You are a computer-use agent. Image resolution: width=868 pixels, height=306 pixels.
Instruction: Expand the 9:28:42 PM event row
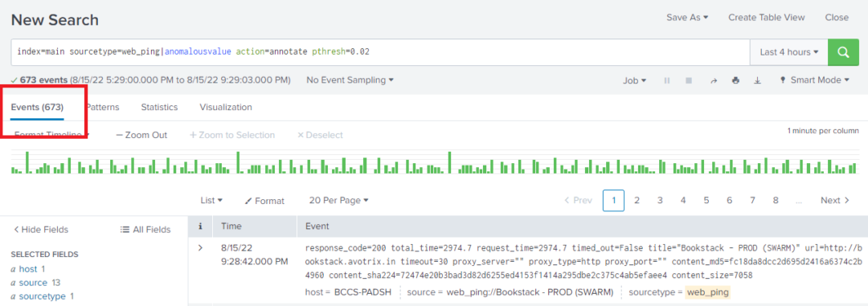tap(201, 247)
